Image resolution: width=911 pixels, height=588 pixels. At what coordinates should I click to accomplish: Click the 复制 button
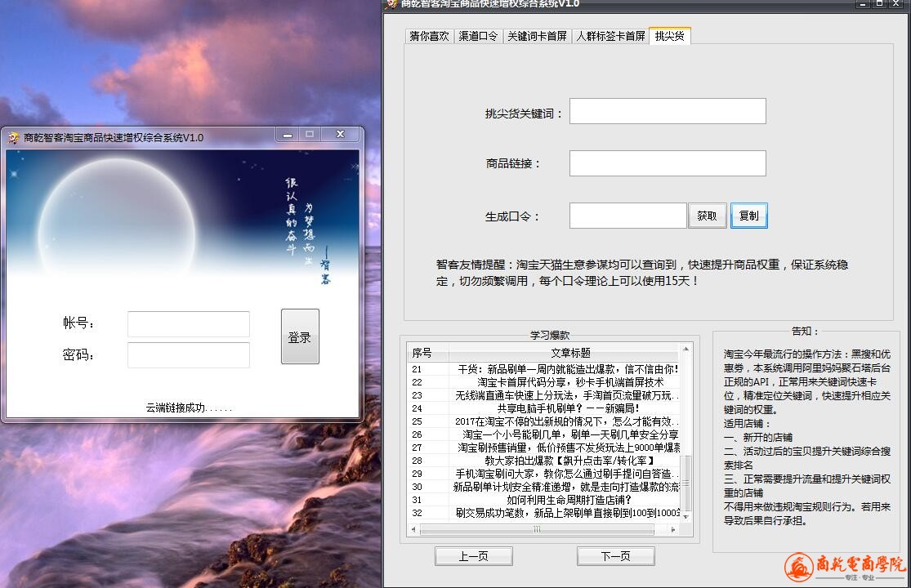coord(749,216)
